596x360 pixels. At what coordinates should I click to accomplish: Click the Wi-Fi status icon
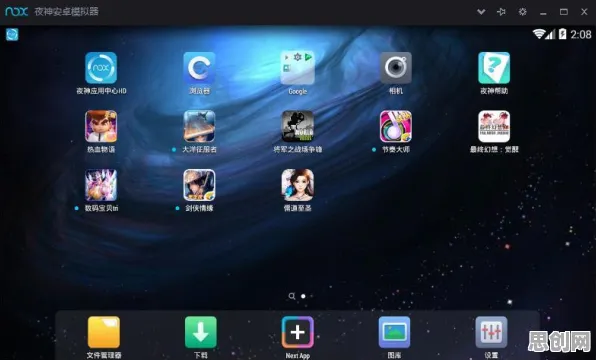click(x=539, y=34)
